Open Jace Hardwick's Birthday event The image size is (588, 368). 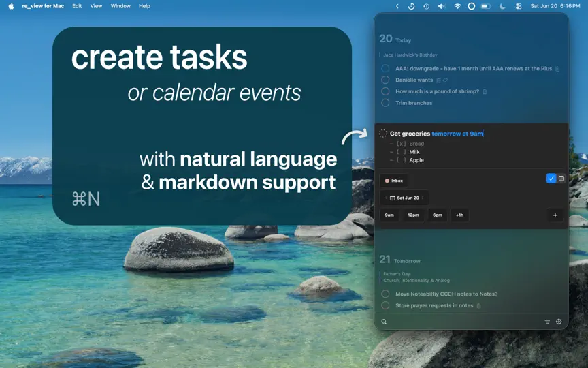pyautogui.click(x=410, y=55)
